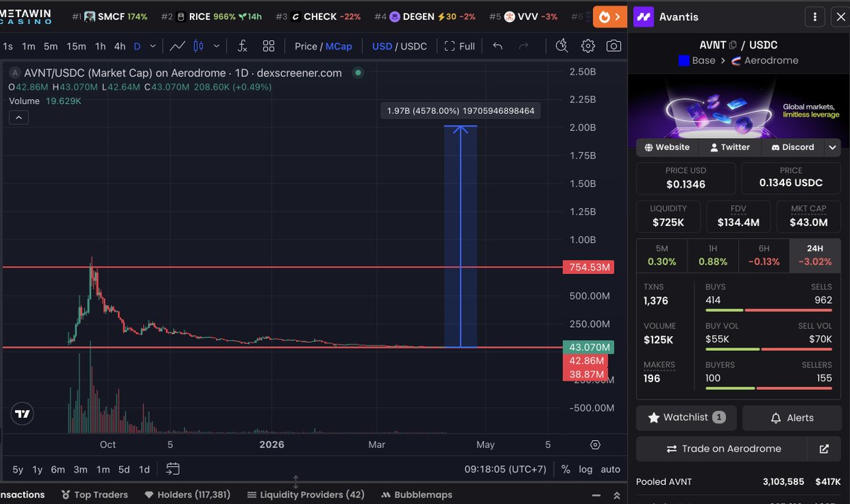Viewport: 850px width, 504px height.
Task: Open the Liquidity Providers (42) tab
Action: [x=305, y=495]
